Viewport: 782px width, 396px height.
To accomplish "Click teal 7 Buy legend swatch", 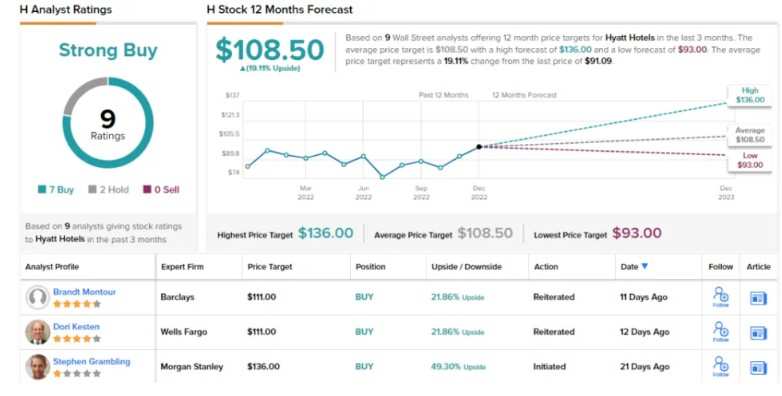I will [42, 190].
